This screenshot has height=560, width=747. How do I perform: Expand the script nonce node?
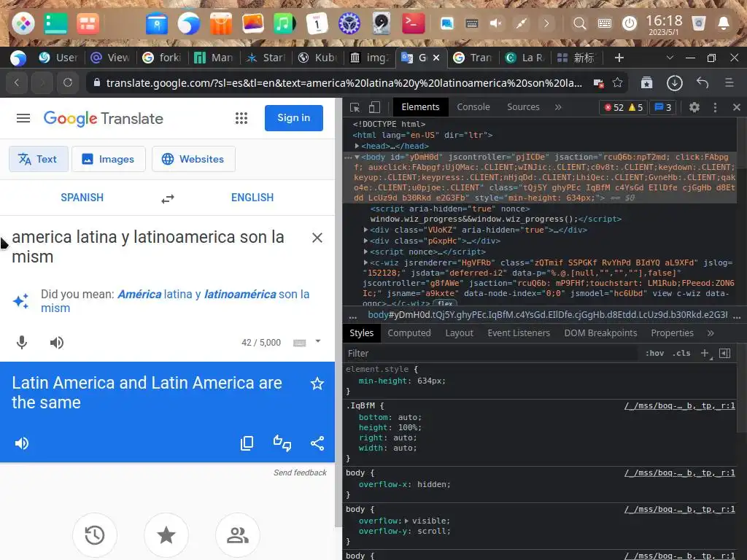coord(366,252)
